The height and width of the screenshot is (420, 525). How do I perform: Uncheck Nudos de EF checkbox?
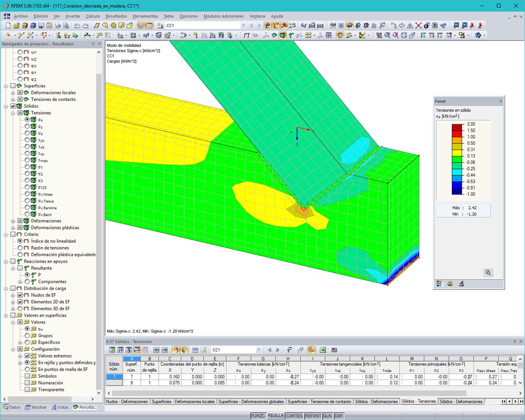[20, 295]
